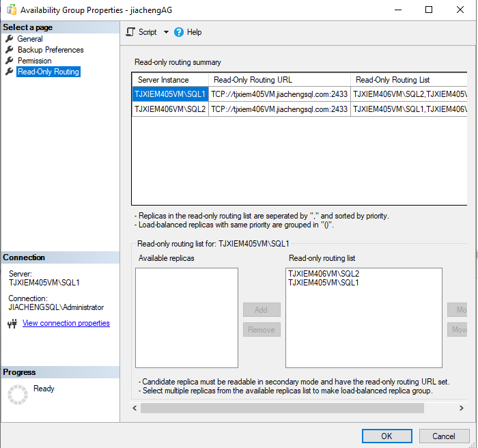Click the Server Instance column header
This screenshot has width=478, height=448.
coord(163,80)
